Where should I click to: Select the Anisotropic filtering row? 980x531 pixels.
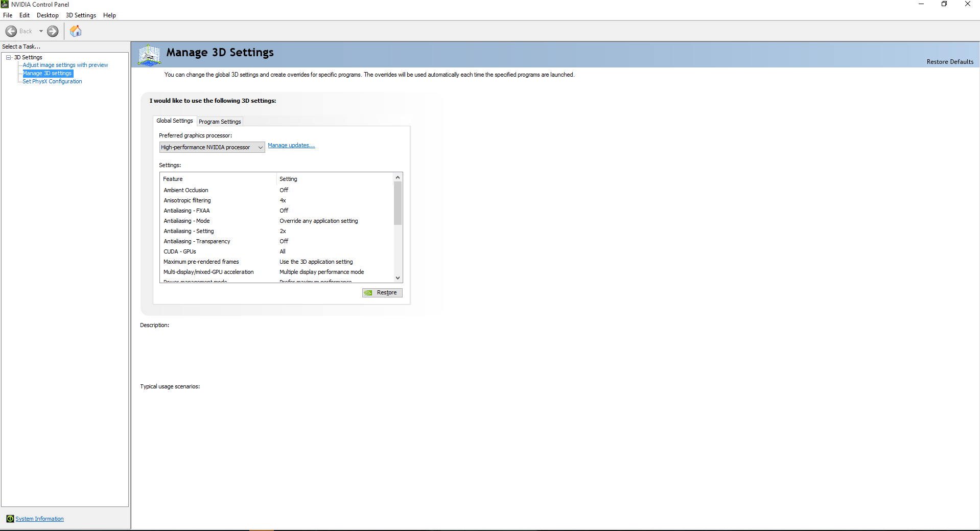tap(276, 200)
